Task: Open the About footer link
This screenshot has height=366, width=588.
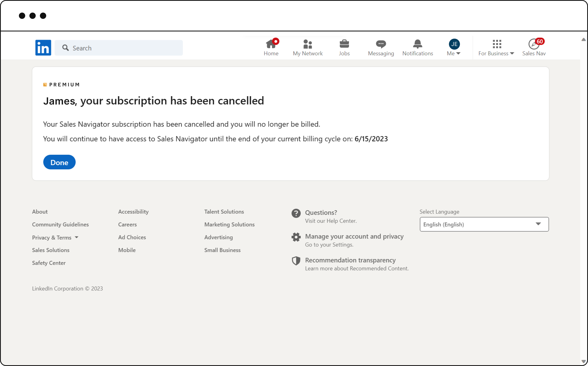Action: (x=40, y=211)
